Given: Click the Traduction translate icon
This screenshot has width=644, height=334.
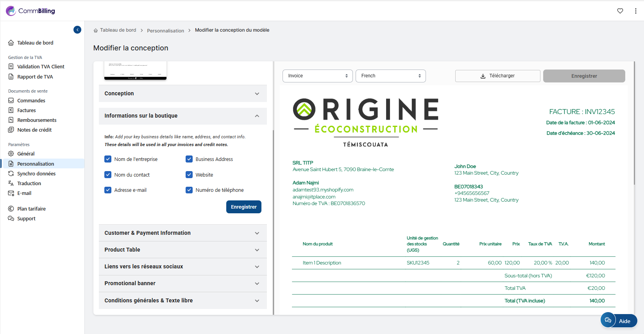Looking at the screenshot, I should point(11,183).
